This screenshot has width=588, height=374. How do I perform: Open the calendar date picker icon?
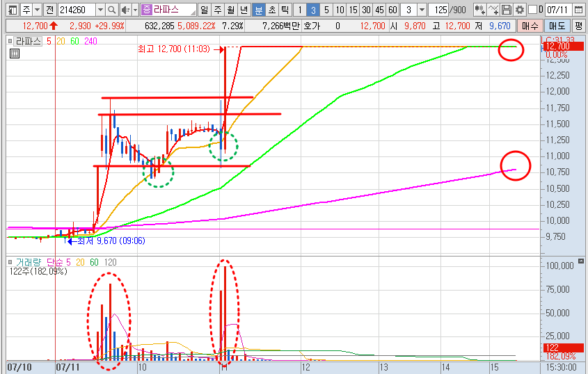[579, 10]
